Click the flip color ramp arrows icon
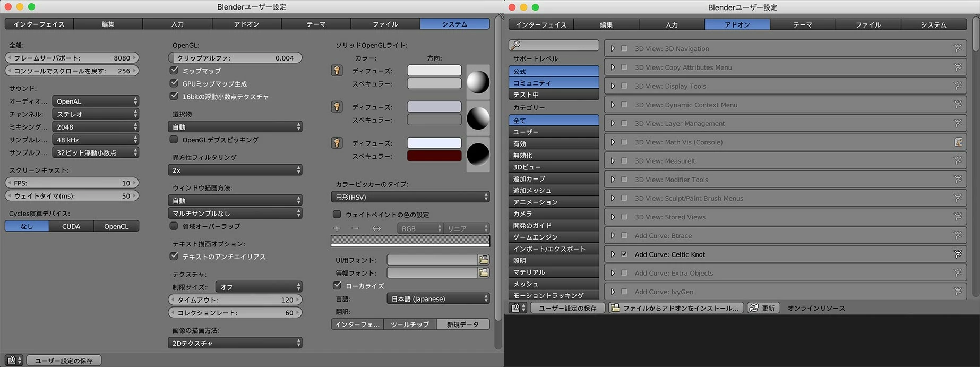Screen dimensions: 980x367 pos(376,228)
